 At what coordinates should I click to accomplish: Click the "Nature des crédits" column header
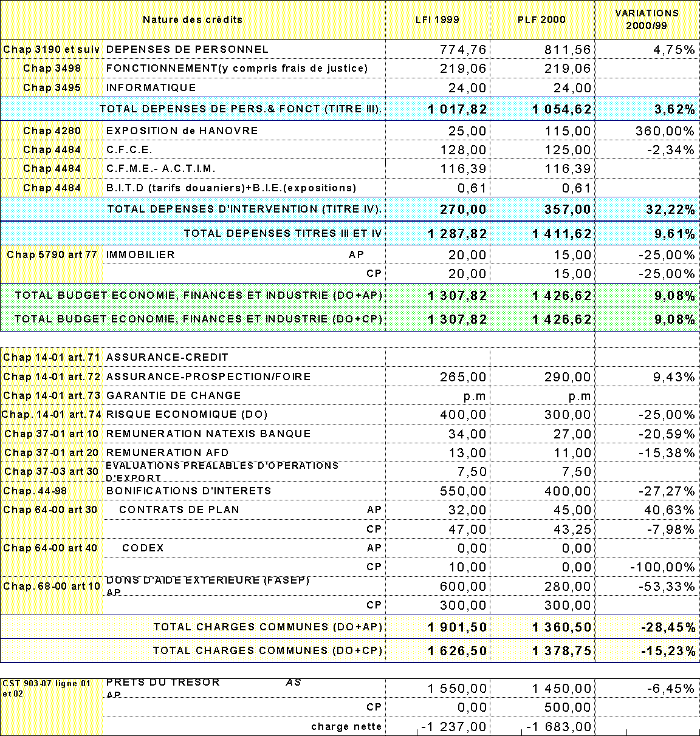point(192,19)
